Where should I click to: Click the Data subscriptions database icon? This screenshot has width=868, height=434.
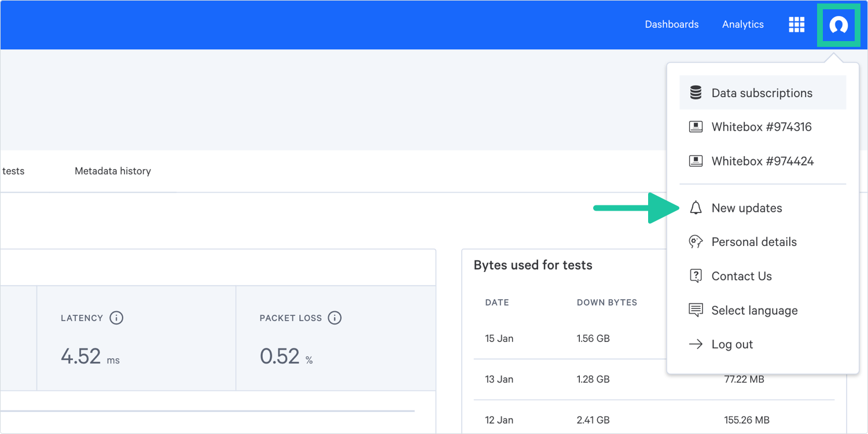coord(696,93)
